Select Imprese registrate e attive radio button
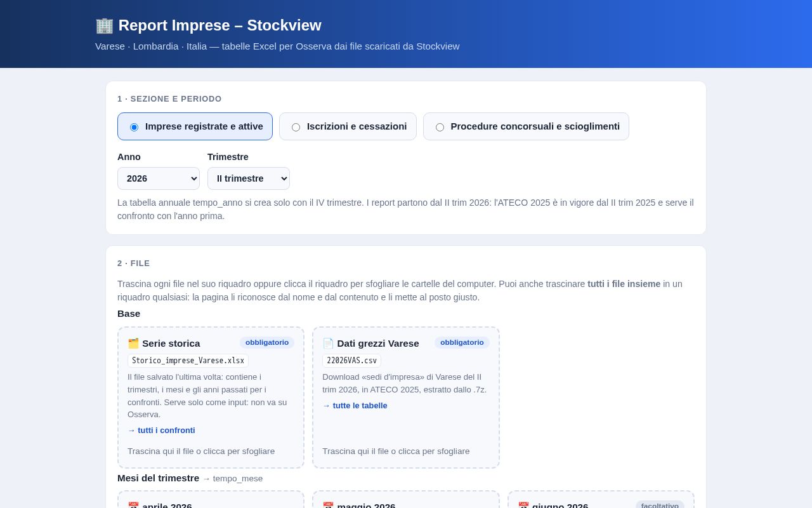The height and width of the screenshot is (508, 812). pos(134,127)
